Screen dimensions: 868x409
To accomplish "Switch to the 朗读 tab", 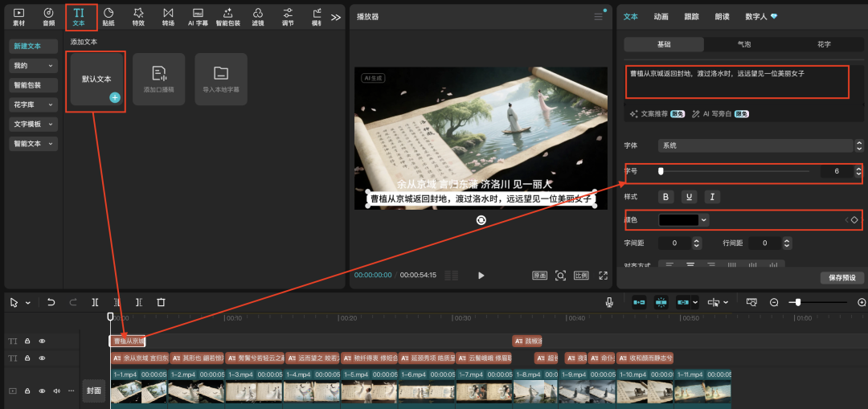I will coord(722,17).
